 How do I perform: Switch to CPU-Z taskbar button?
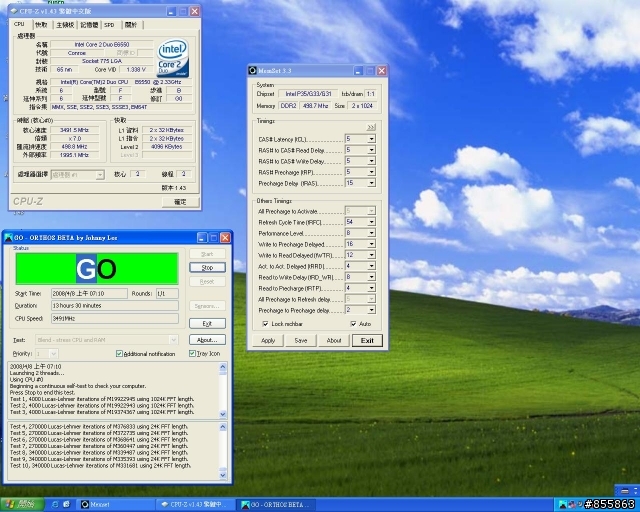point(196,505)
